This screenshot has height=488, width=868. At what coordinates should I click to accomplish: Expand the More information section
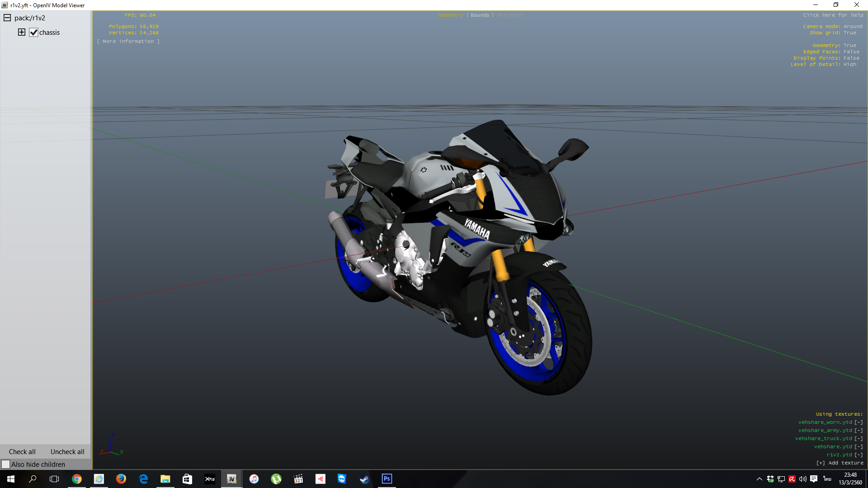(128, 42)
